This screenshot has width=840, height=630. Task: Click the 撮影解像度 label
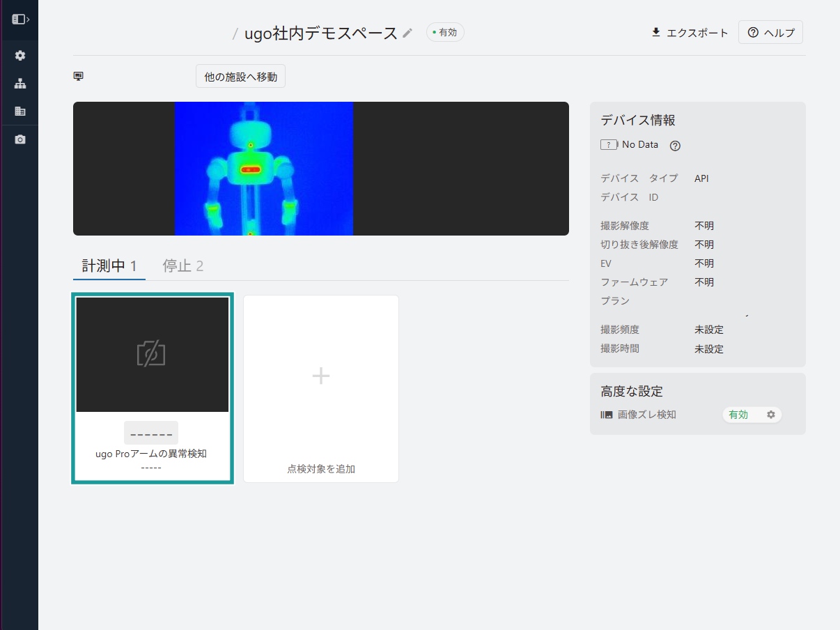[x=625, y=226]
